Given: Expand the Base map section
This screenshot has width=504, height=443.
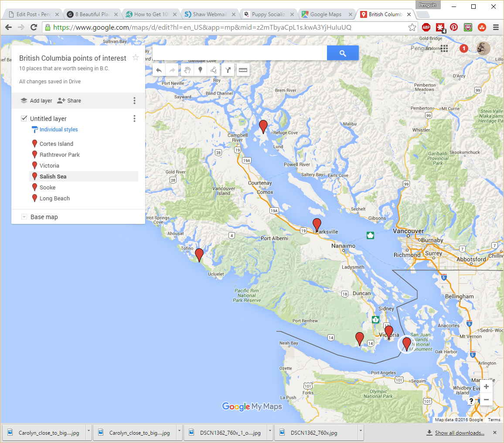Looking at the screenshot, I should point(24,217).
